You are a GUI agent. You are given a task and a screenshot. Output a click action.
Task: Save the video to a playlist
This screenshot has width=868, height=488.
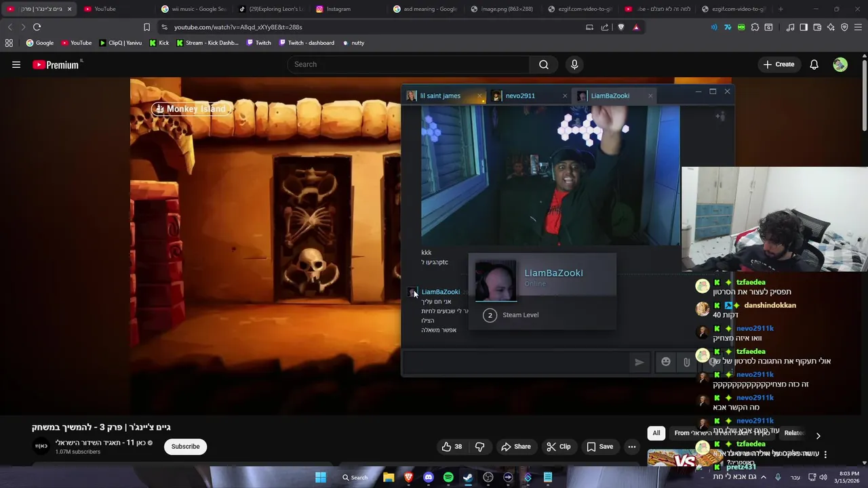(599, 447)
